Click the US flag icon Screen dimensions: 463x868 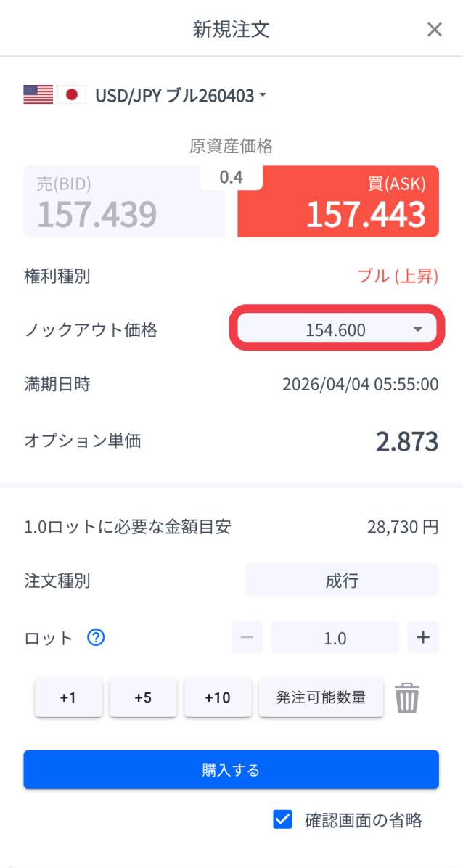point(38,94)
